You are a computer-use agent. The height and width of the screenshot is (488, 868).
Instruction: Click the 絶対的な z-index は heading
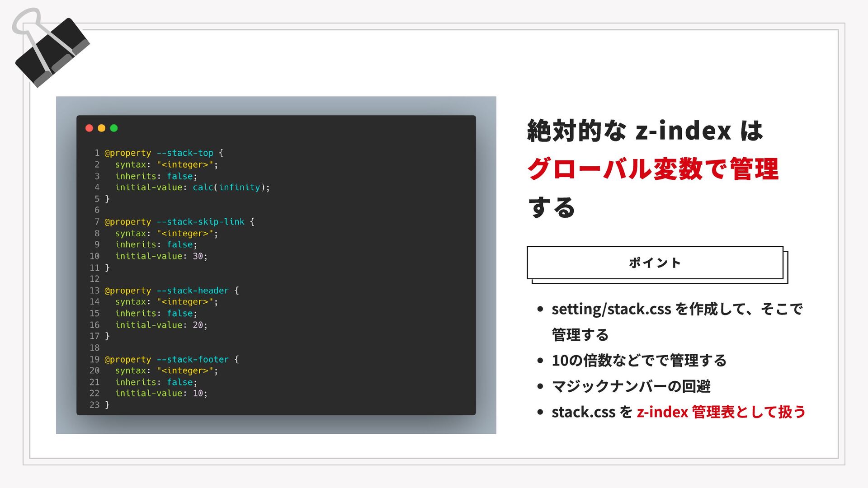[645, 131]
